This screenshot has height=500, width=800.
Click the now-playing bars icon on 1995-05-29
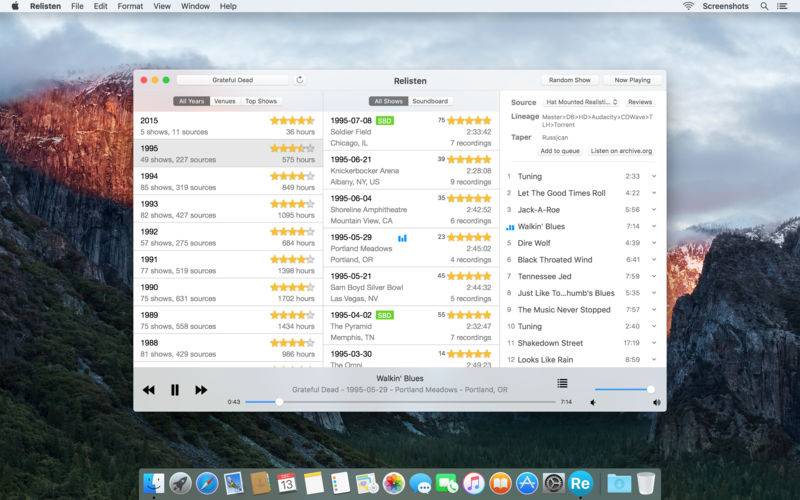[402, 238]
